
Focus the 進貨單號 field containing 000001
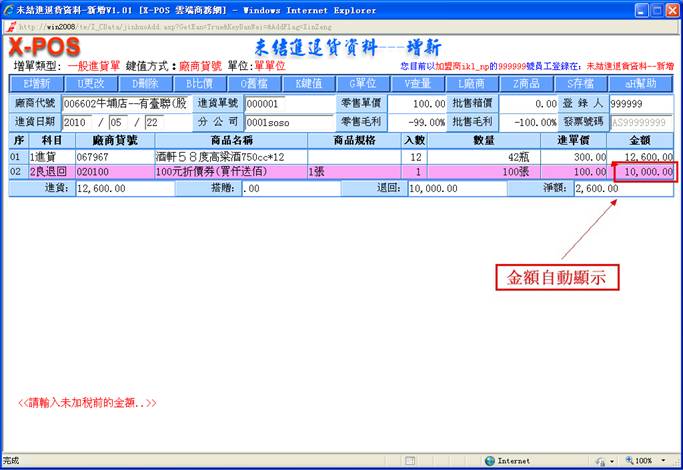coord(275,103)
